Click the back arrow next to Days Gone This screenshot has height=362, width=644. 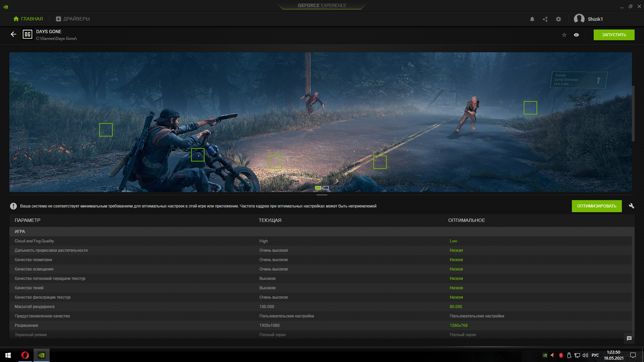coord(13,35)
